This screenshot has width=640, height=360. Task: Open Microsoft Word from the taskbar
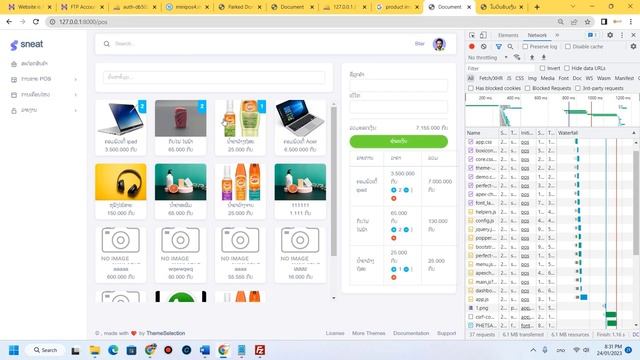pyautogui.click(x=204, y=350)
